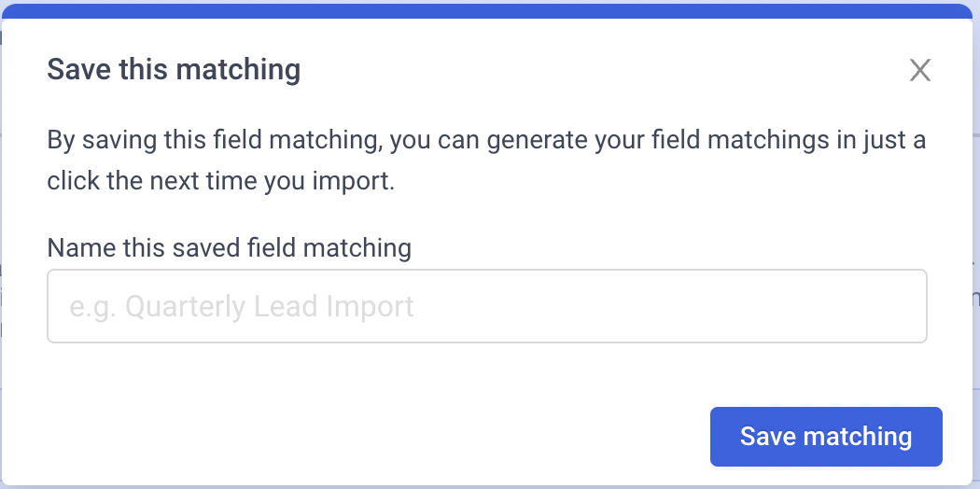Click the blue strip above the dialog
The width and height of the screenshot is (980, 489).
tap(490, 10)
